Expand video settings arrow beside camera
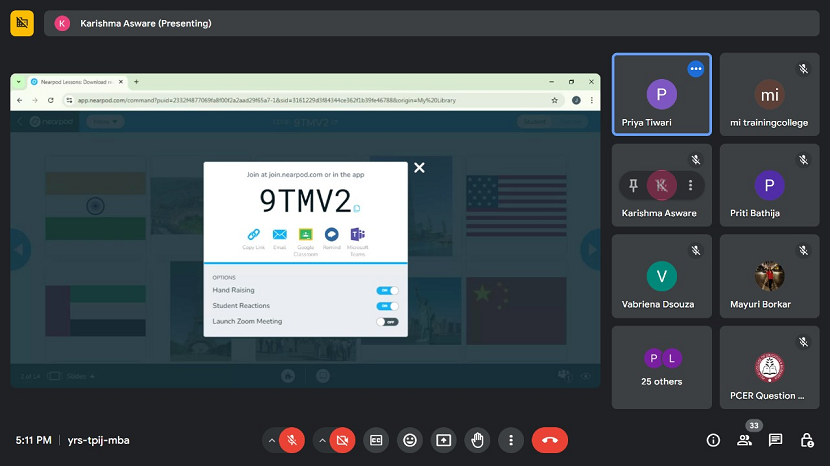The height and width of the screenshot is (466, 830). (x=322, y=440)
